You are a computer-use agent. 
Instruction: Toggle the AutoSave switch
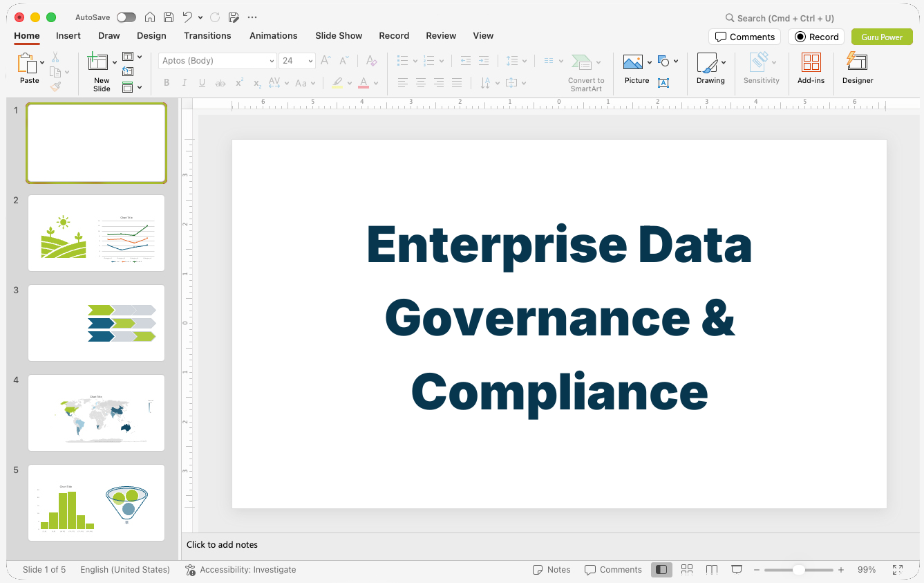[x=126, y=17]
